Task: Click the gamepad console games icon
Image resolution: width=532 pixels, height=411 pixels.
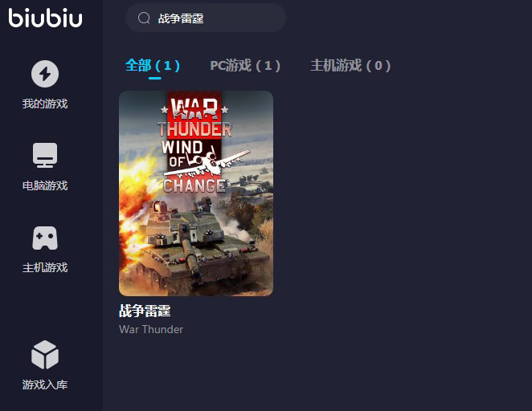Action: pos(45,238)
